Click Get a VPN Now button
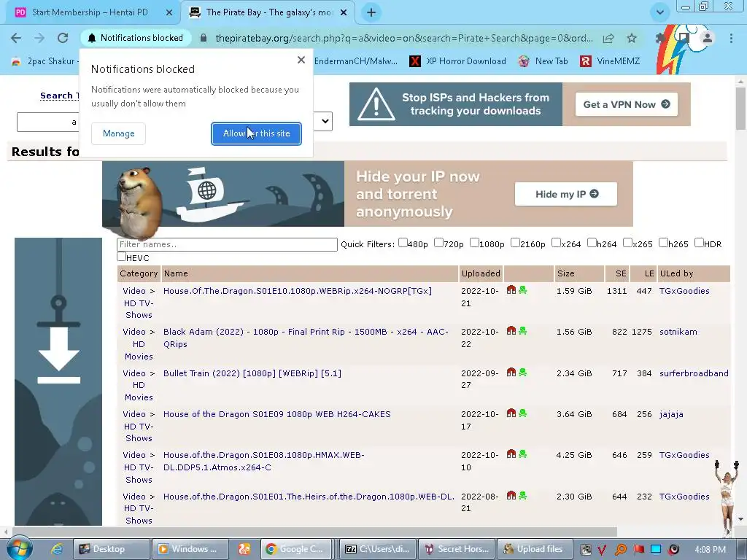The height and width of the screenshot is (560, 747). click(627, 104)
